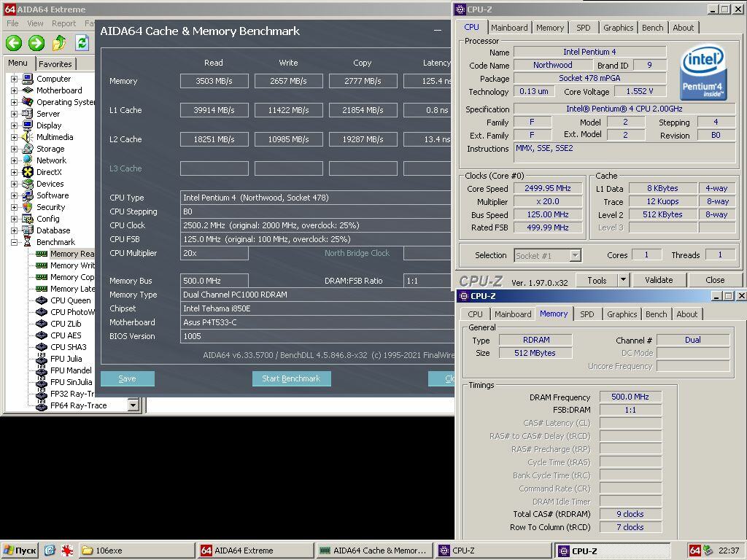The height and width of the screenshot is (560, 747).
Task: Select the Database icon in the tree
Action: [28, 230]
